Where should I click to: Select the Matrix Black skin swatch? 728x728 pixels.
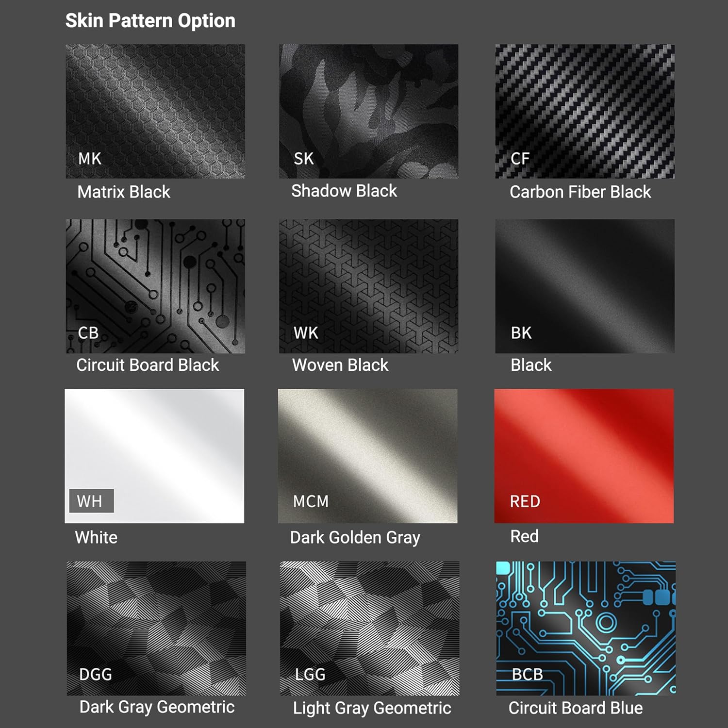155,111
